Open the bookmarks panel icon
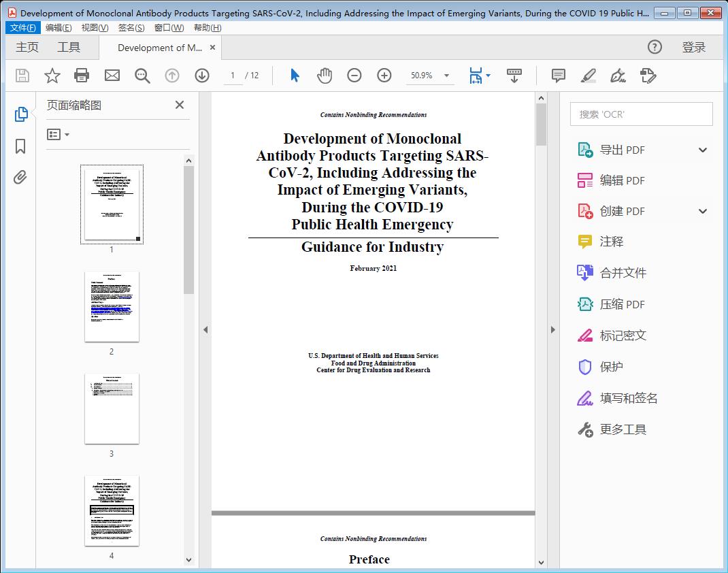728x573 pixels. click(x=20, y=146)
